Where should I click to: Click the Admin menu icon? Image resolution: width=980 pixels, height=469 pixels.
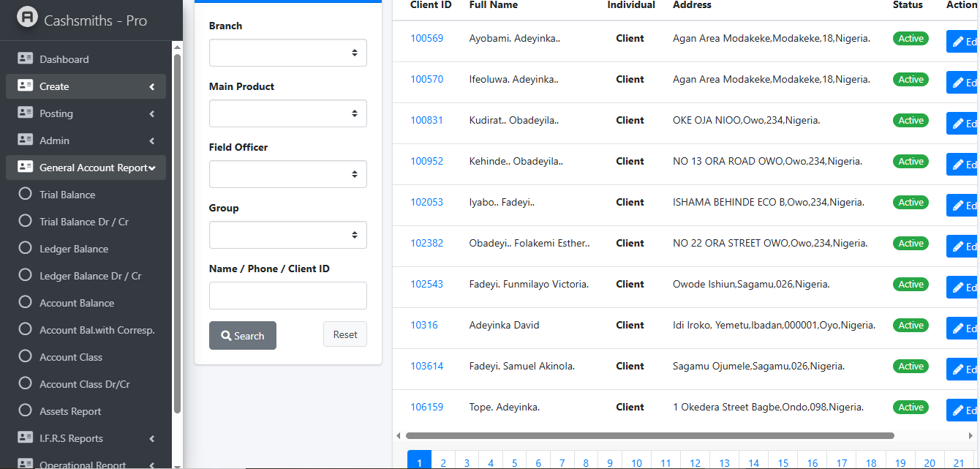26,140
